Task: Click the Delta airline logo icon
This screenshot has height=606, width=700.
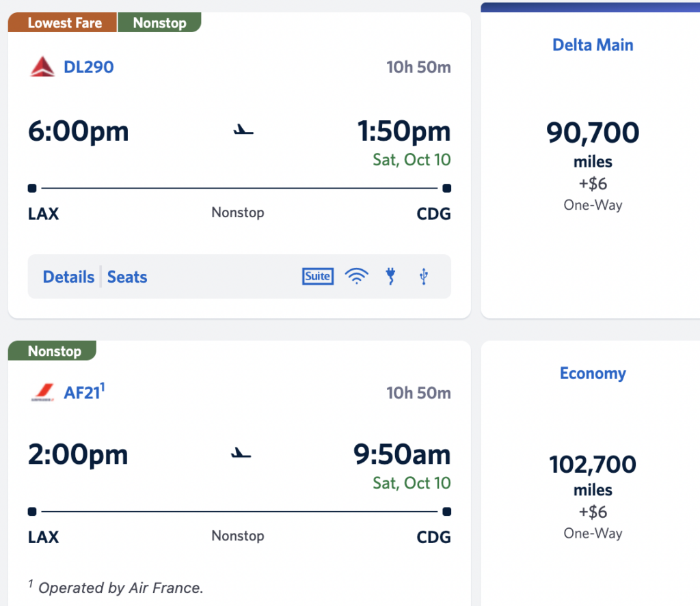Action: click(42, 67)
